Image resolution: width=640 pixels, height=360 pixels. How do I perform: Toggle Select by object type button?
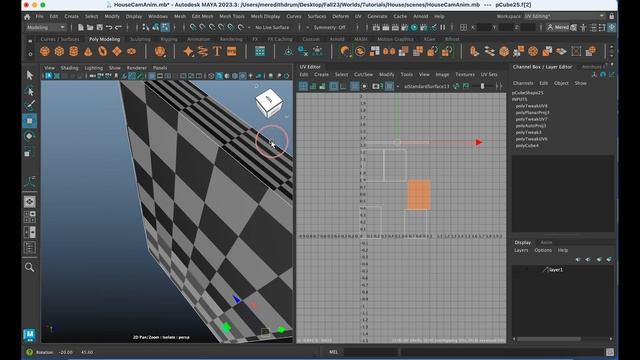click(x=156, y=27)
